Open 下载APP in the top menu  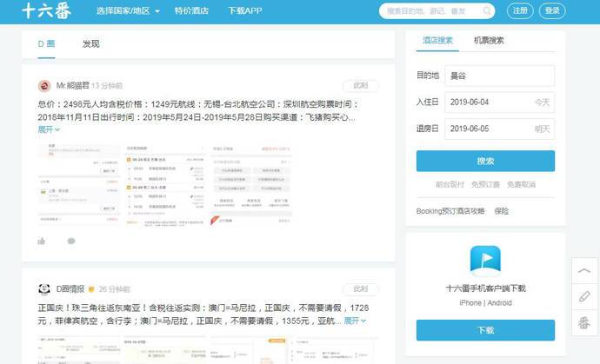(245, 10)
